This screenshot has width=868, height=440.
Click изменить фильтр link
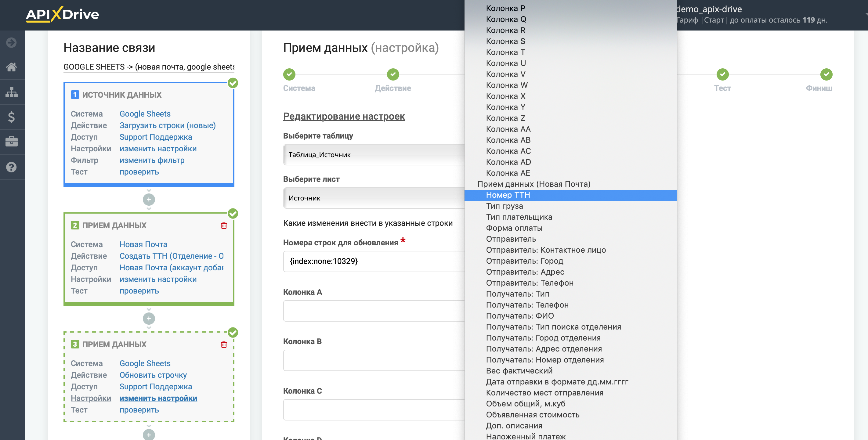pos(152,160)
